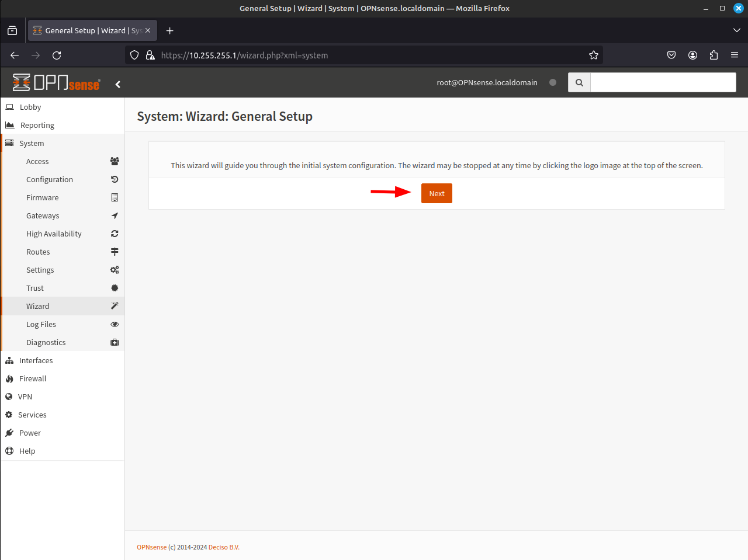Click the Firewall flame icon

[9, 378]
